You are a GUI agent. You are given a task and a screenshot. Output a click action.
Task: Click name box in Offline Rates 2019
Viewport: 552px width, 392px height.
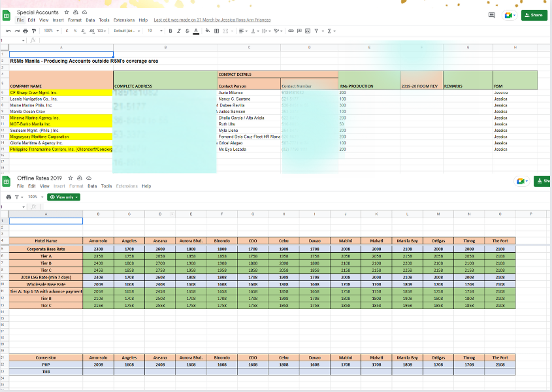[x=13, y=206]
